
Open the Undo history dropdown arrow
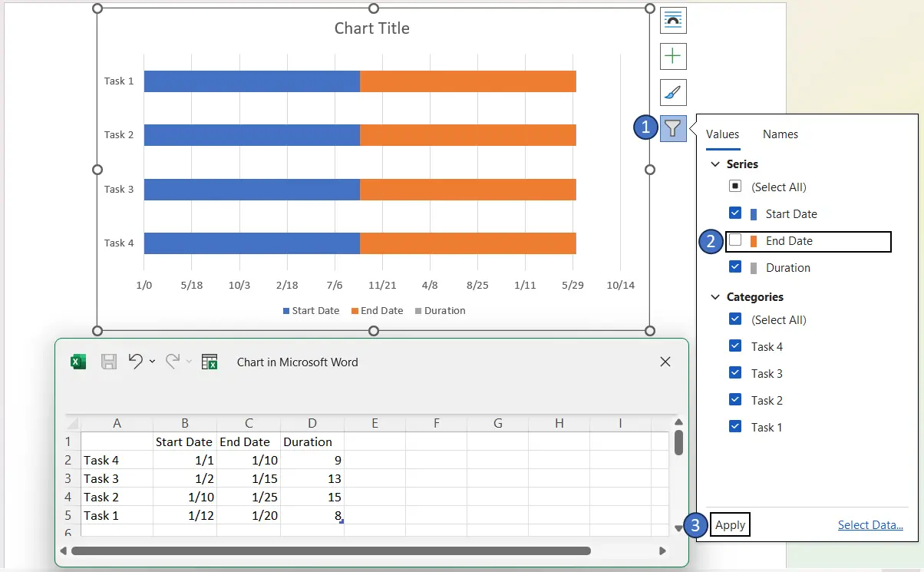152,362
